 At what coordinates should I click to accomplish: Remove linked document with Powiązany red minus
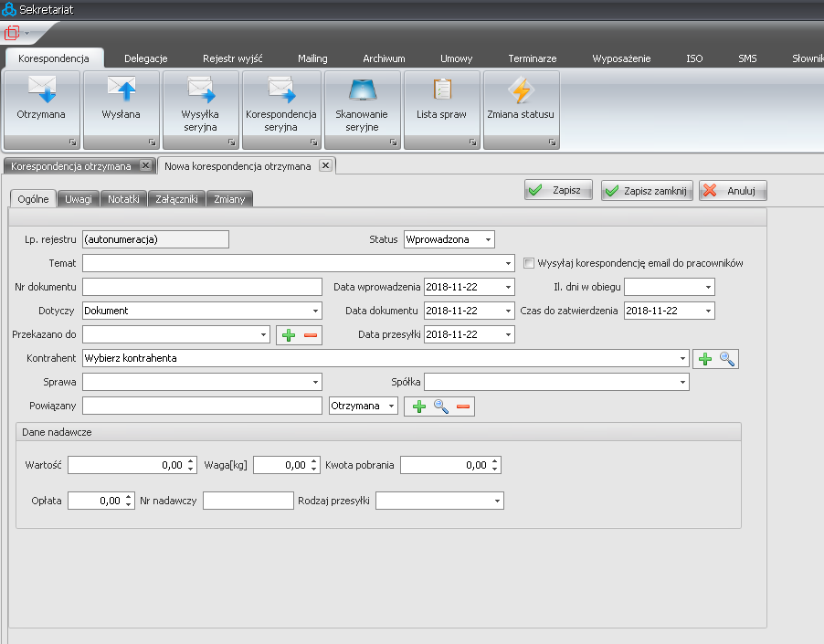click(x=463, y=406)
